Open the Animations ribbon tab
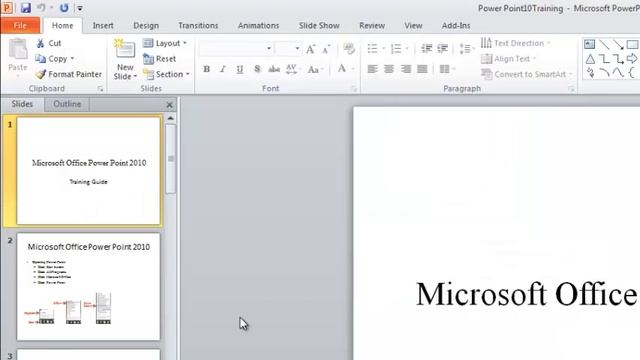640x360 pixels. tap(258, 25)
